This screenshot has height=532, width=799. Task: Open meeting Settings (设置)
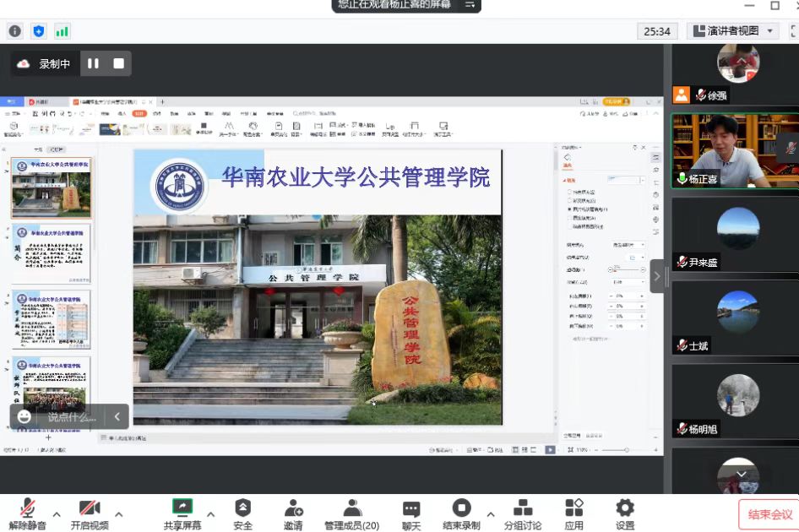[625, 513]
